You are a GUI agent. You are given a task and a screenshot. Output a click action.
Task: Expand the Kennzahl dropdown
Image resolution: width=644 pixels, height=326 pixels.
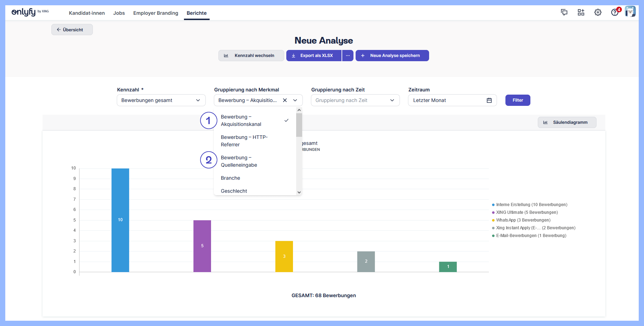coord(161,100)
